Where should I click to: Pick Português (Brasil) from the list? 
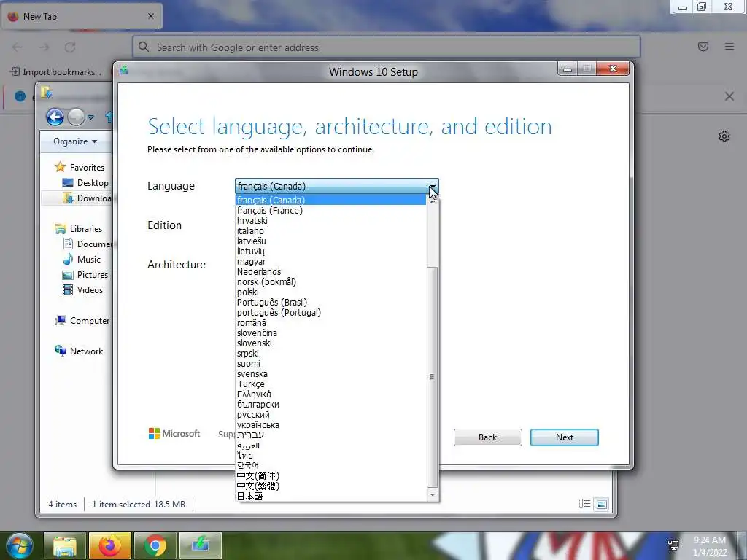click(x=331, y=303)
